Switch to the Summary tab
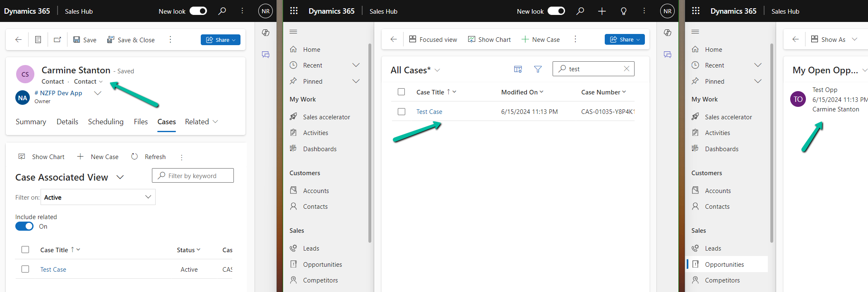The image size is (868, 292). point(31,122)
